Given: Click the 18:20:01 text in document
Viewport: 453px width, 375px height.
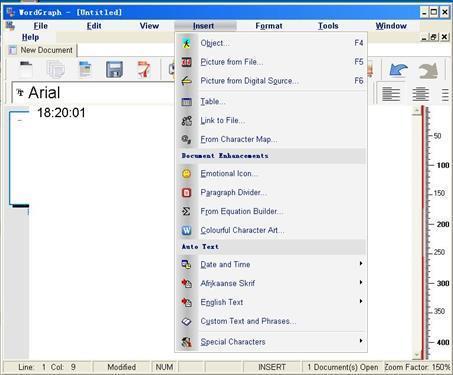Looking at the screenshot, I should (61, 113).
